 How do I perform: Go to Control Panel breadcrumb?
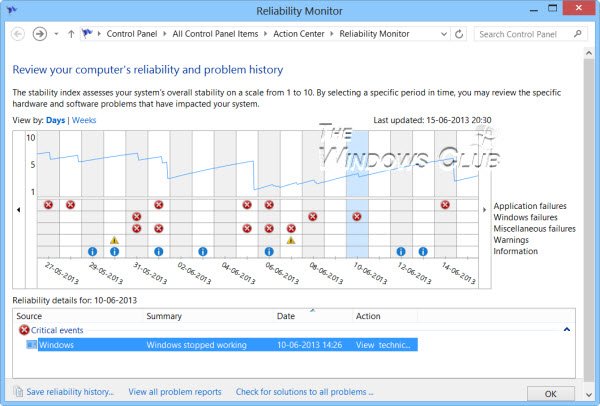coord(132,34)
